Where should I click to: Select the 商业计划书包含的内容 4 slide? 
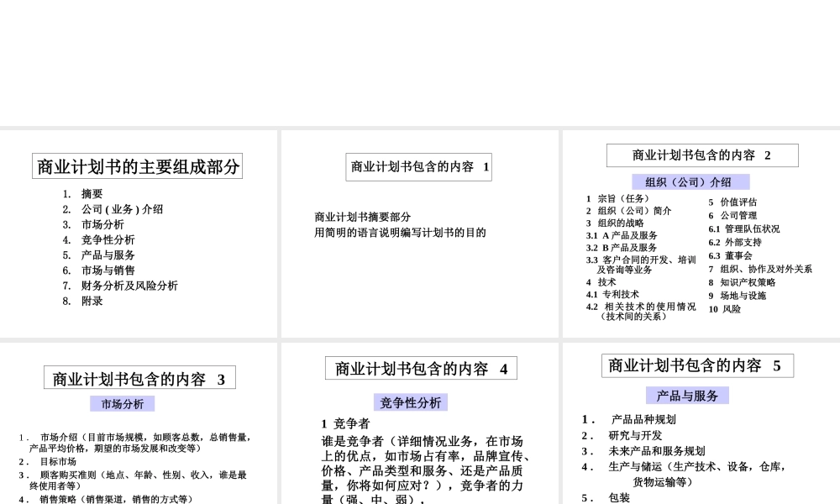click(420, 368)
